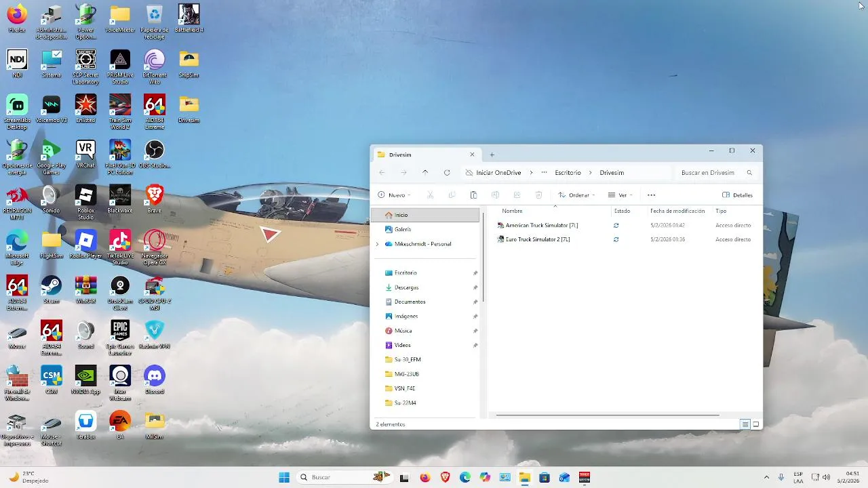Open the Nuevo dropdown menu
The image size is (868, 488).
pyautogui.click(x=395, y=195)
